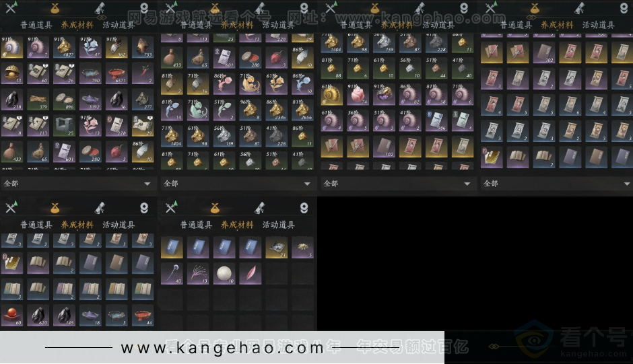
Task: Click the purple basin with count 18
Action: [x=90, y=315]
